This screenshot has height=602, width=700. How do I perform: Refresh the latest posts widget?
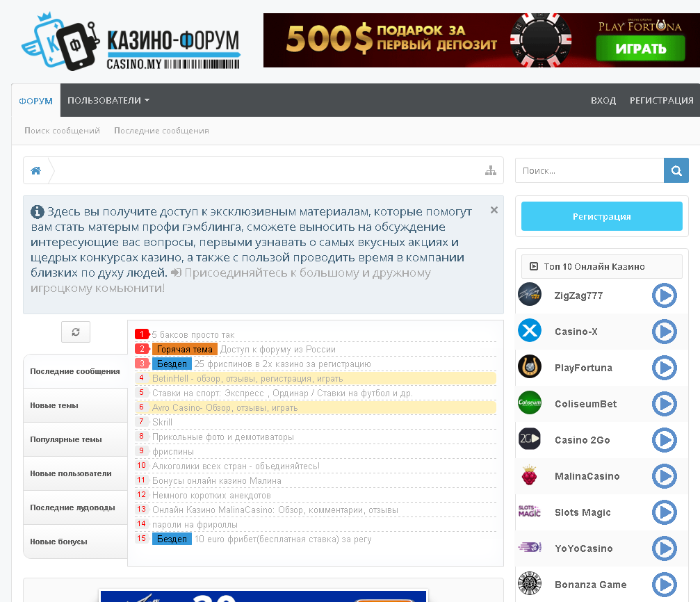(x=76, y=332)
